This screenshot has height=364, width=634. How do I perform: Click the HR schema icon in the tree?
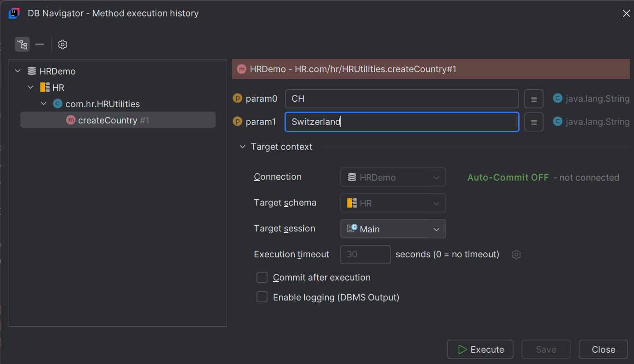click(44, 87)
